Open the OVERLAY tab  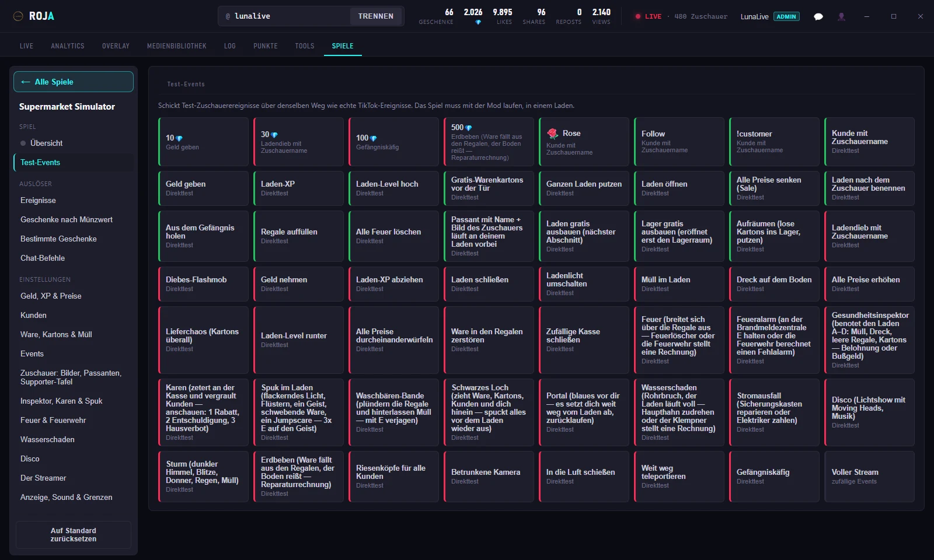pyautogui.click(x=116, y=45)
